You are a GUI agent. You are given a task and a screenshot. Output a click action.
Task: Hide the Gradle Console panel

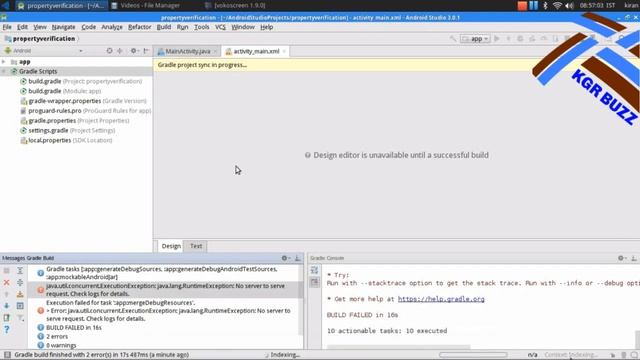[x=634, y=258]
